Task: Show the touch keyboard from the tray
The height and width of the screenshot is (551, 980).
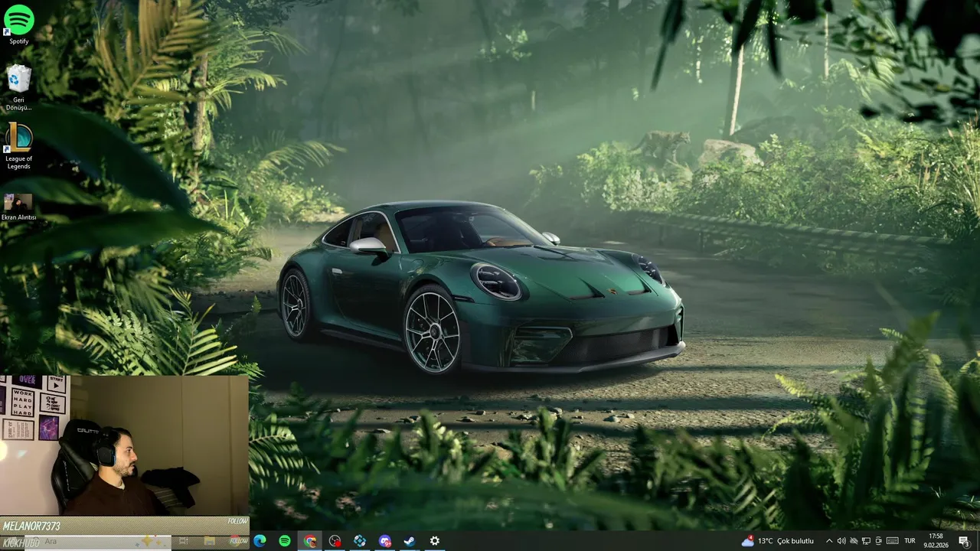Action: [x=892, y=541]
